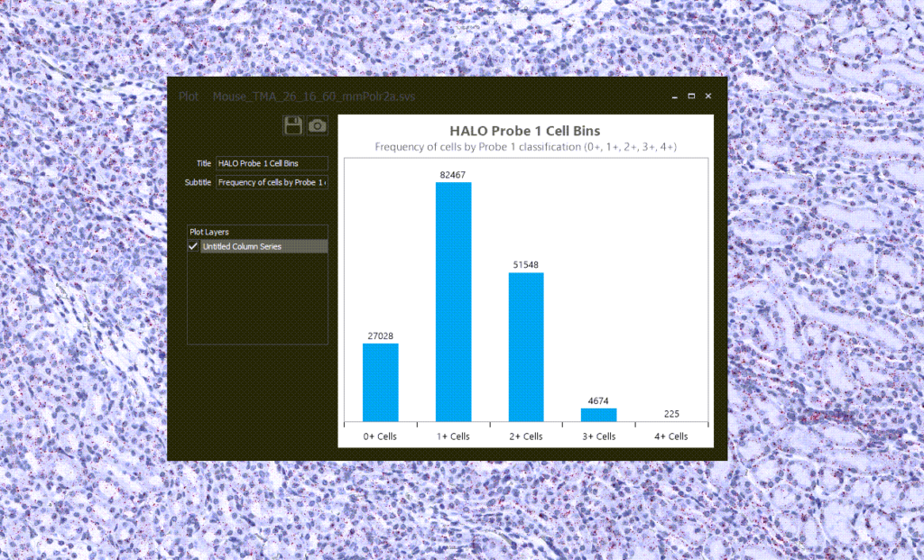Capture a plot snapshot with the camera icon

coord(317,125)
